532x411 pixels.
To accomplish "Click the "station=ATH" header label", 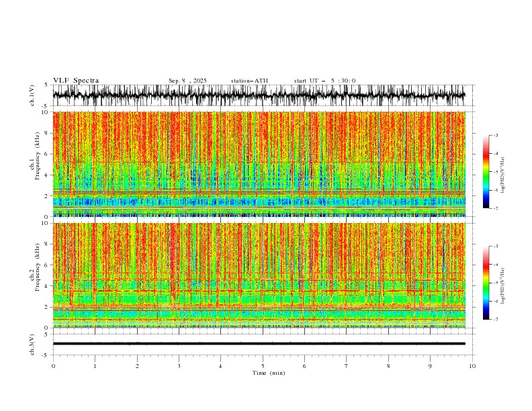I will pos(249,81).
